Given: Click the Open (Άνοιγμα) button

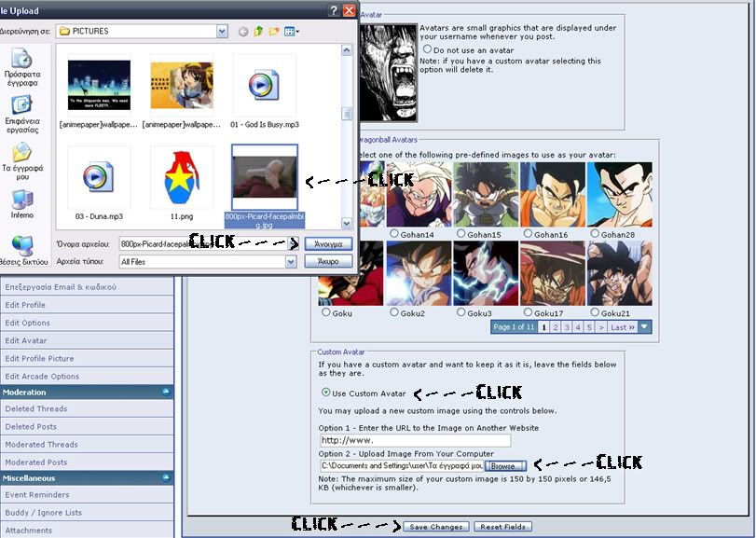Looking at the screenshot, I should (328, 244).
